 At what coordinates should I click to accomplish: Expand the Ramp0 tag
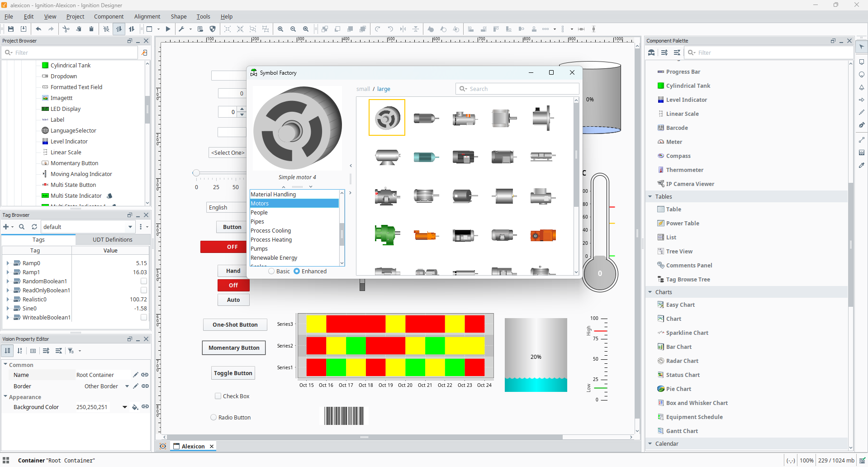8,263
